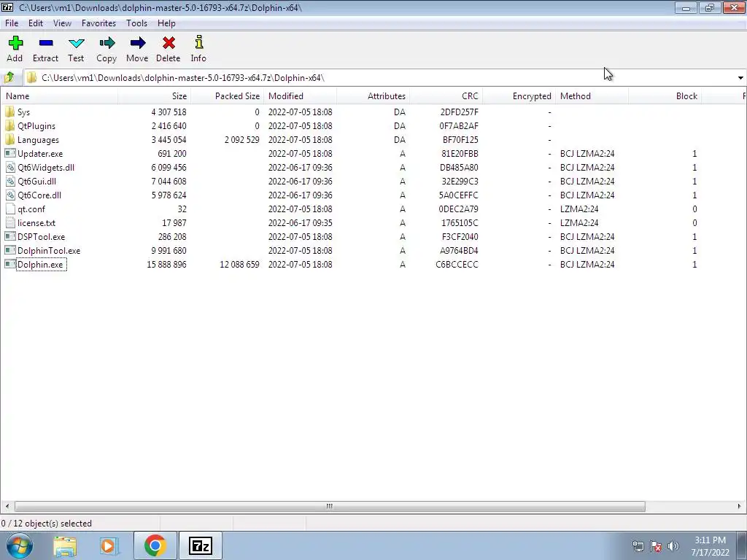Select the Updater.exe file icon

[10, 153]
